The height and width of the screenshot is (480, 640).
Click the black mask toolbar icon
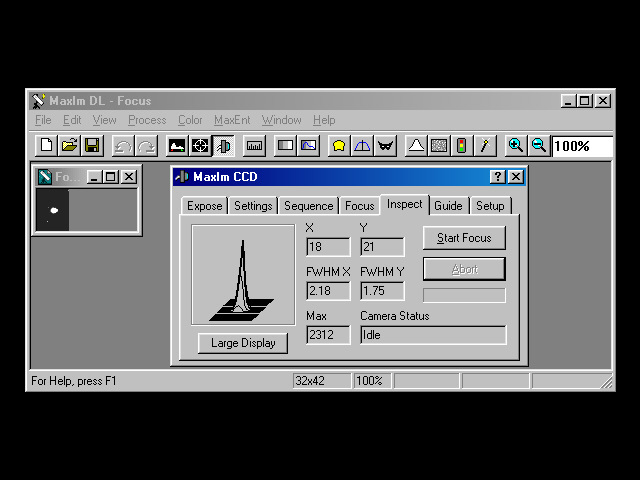[385, 146]
